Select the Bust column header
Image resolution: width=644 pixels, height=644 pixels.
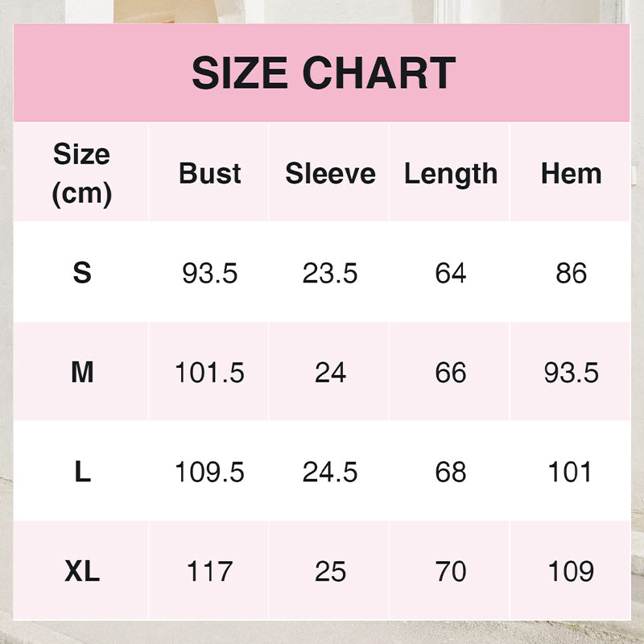pyautogui.click(x=209, y=173)
